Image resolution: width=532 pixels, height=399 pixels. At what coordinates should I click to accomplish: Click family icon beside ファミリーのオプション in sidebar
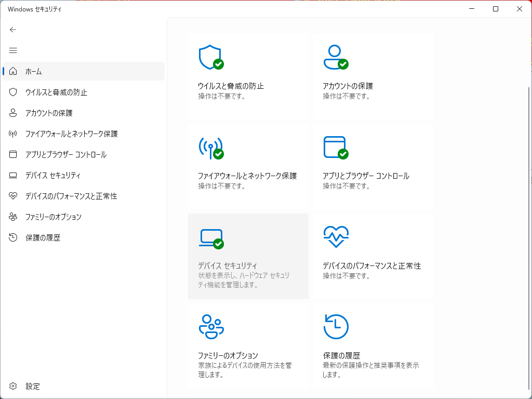(x=13, y=217)
